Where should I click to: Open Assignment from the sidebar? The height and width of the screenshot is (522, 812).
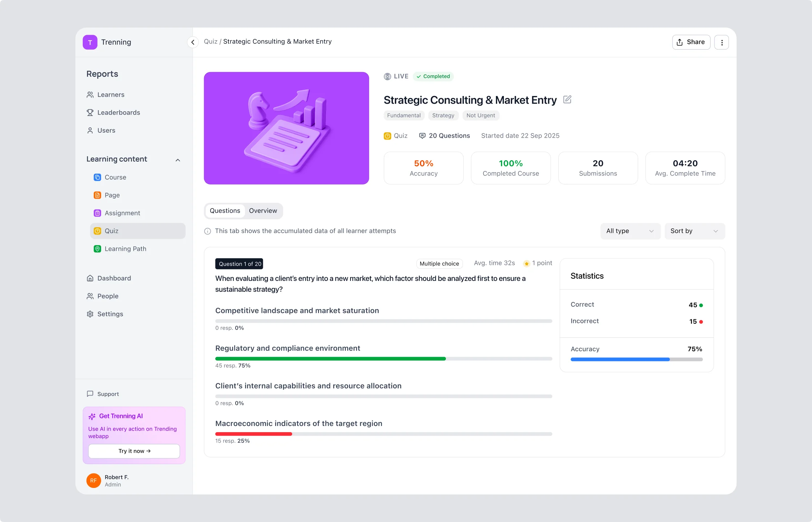click(122, 213)
